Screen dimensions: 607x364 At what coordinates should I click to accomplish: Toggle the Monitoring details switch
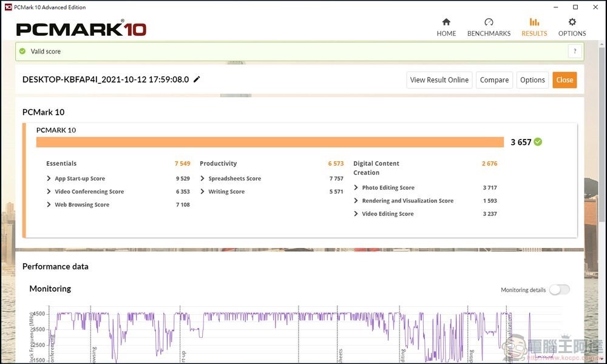[560, 290]
